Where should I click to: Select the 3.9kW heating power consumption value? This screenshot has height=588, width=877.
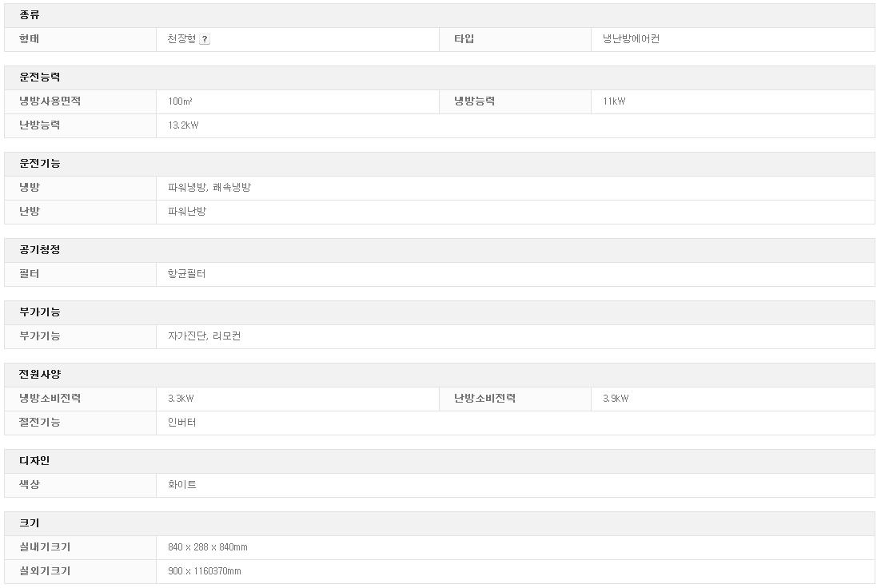616,399
